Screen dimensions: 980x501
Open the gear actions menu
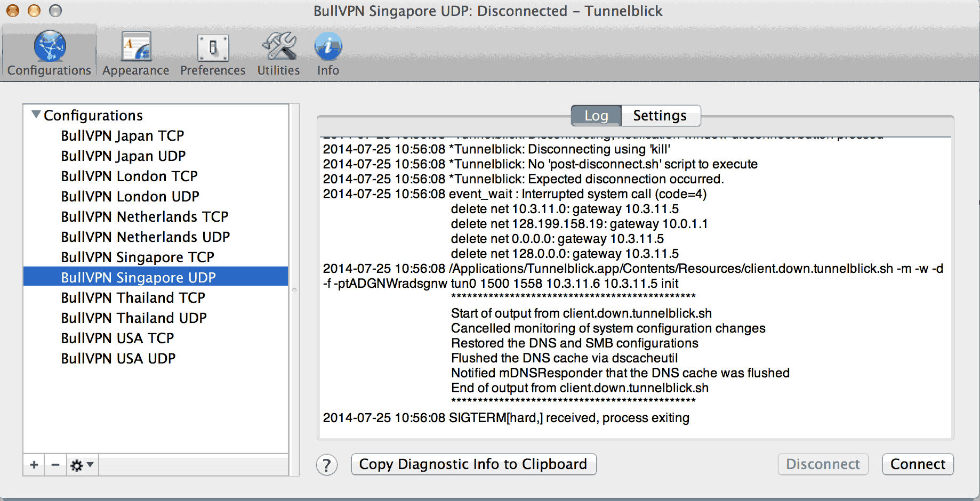pyautogui.click(x=82, y=465)
